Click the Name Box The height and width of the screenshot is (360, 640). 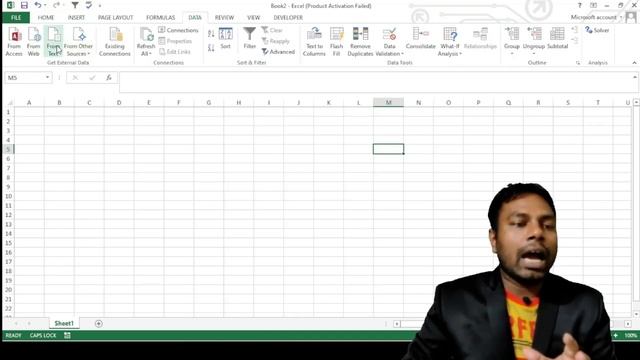tap(24, 78)
